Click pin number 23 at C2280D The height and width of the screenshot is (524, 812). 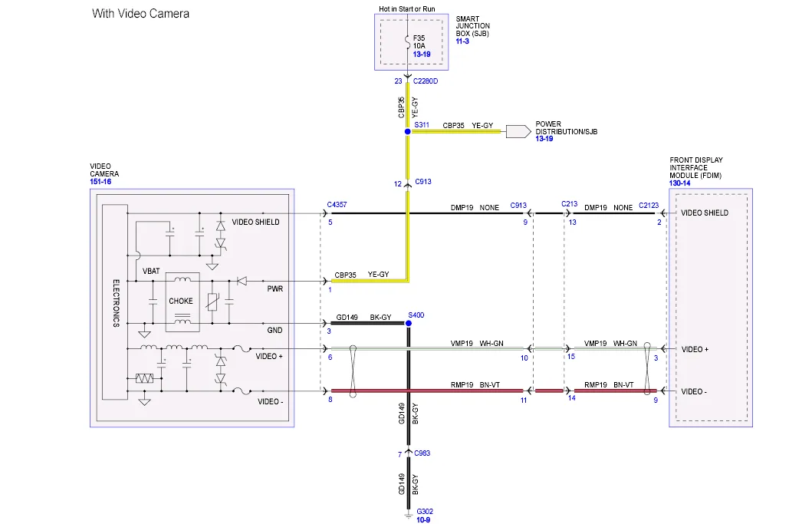pos(398,81)
